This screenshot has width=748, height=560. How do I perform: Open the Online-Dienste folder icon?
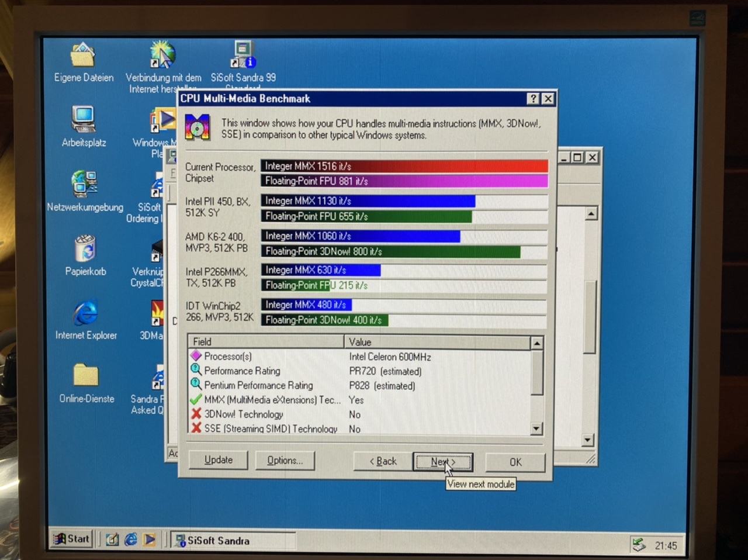click(86, 375)
